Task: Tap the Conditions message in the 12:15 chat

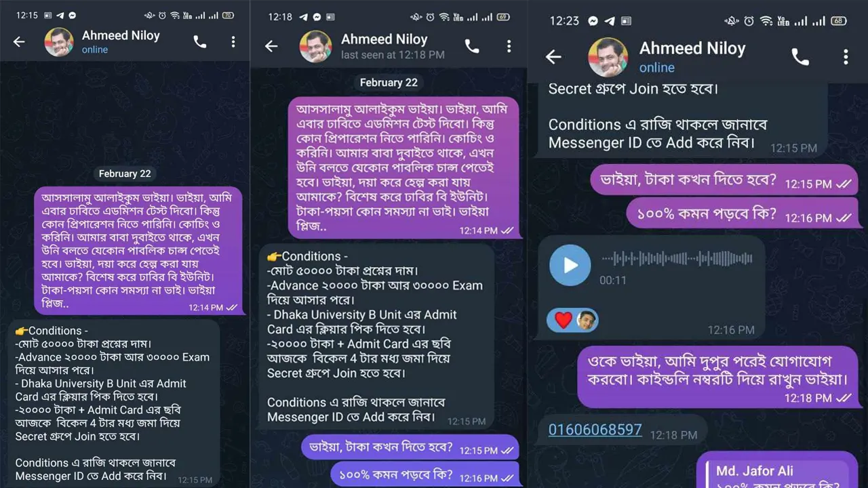Action: click(x=114, y=404)
